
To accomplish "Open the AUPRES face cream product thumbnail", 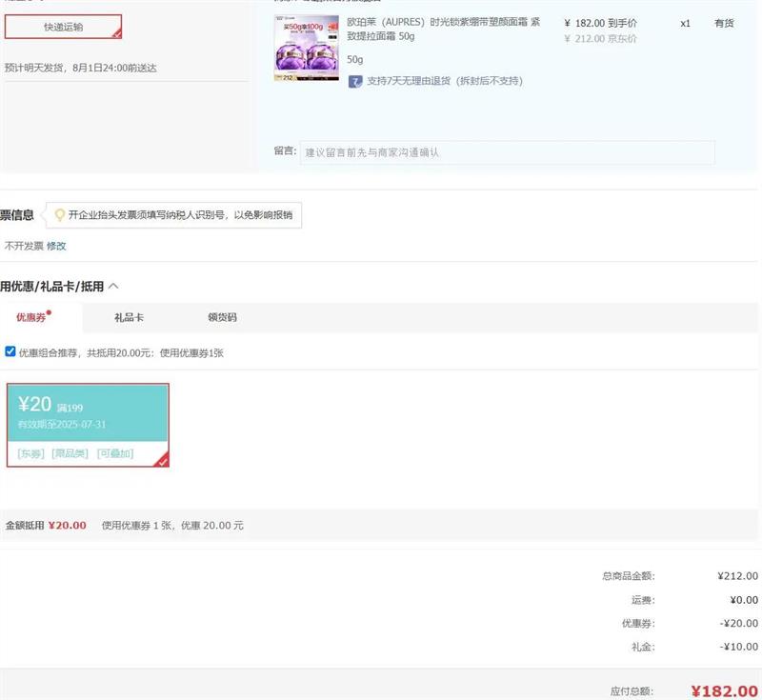I will click(x=306, y=48).
